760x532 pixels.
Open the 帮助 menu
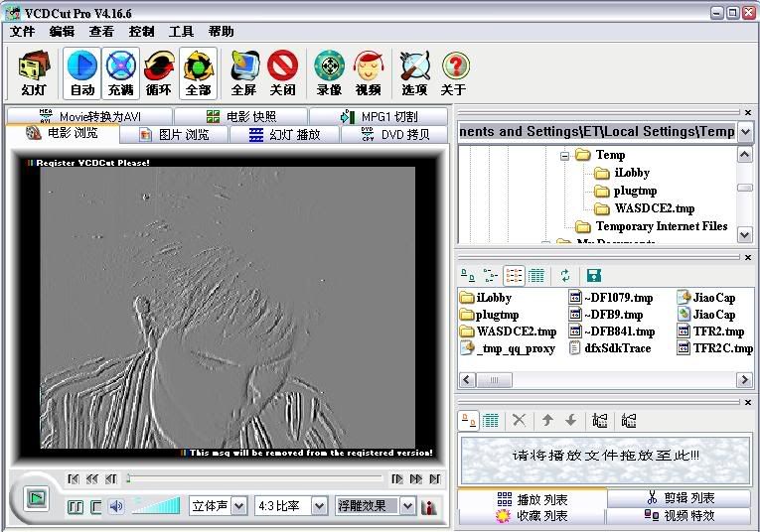point(221,32)
